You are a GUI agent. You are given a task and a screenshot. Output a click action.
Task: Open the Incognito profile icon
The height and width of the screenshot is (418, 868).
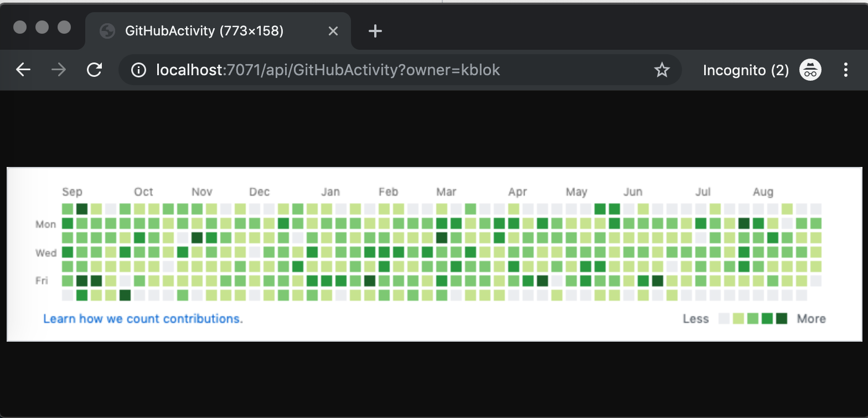[810, 70]
